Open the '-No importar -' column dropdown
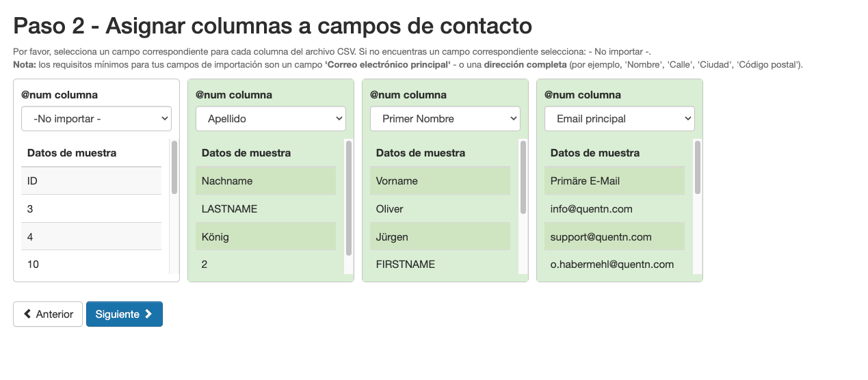The width and height of the screenshot is (868, 380). 96,119
